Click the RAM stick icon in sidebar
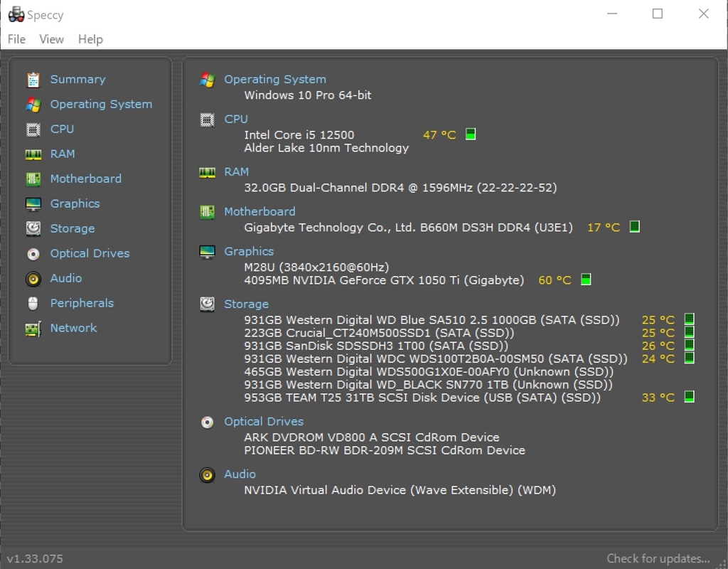The height and width of the screenshot is (569, 728). click(x=33, y=154)
